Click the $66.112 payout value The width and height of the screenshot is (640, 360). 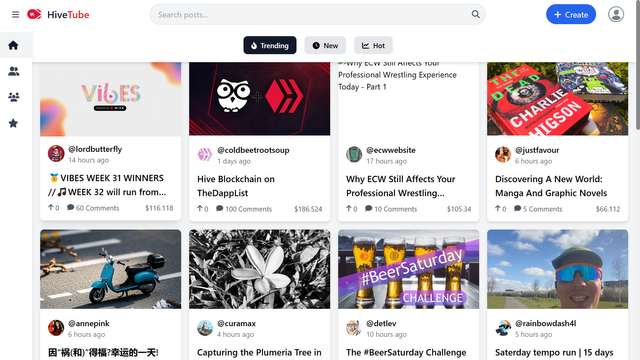click(x=608, y=209)
